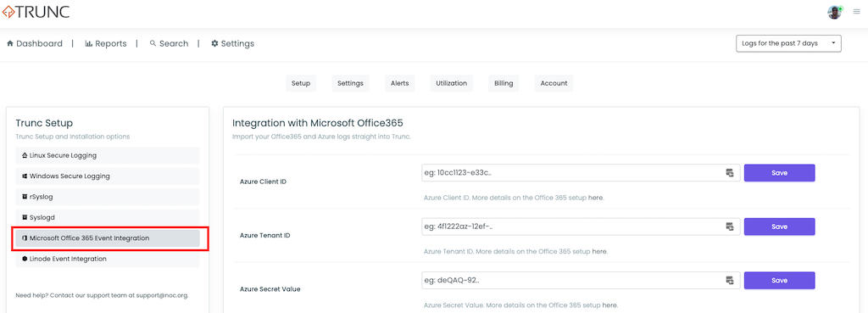The width and height of the screenshot is (868, 313).
Task: Select Linux Secure Logging
Action: click(108, 156)
